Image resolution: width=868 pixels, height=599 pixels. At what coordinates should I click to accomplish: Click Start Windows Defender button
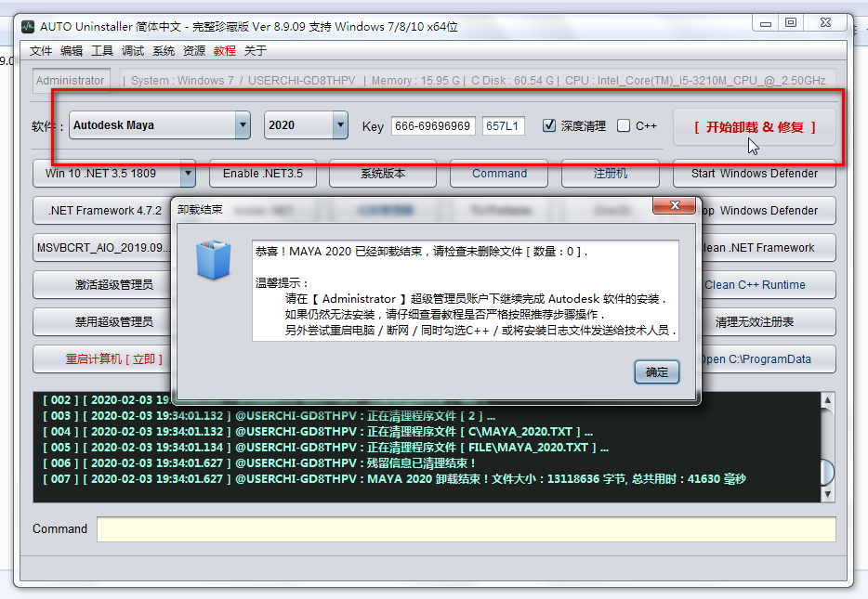(x=755, y=173)
